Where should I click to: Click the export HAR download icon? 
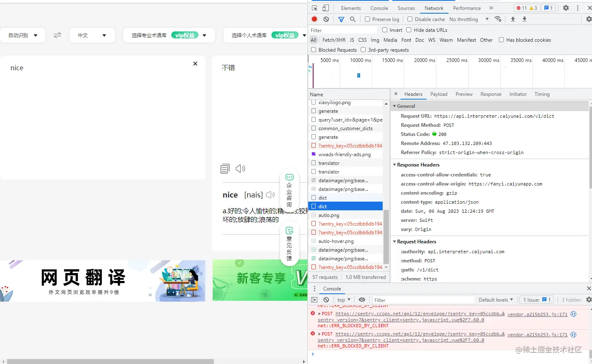(525, 19)
